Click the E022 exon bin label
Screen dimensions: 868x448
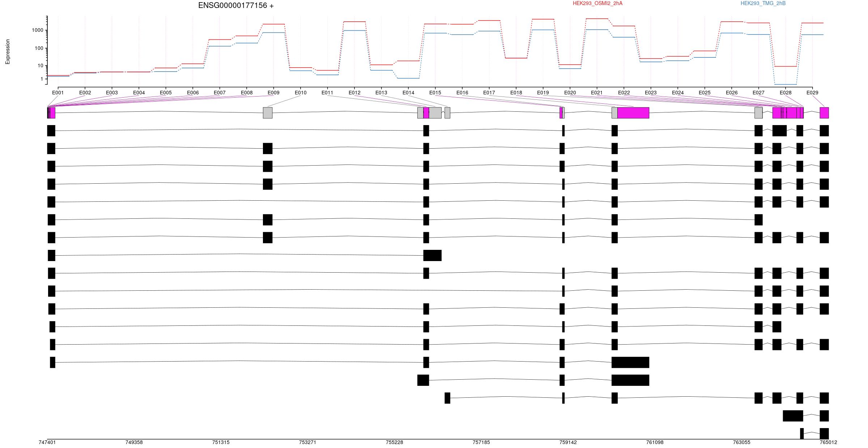(x=624, y=93)
